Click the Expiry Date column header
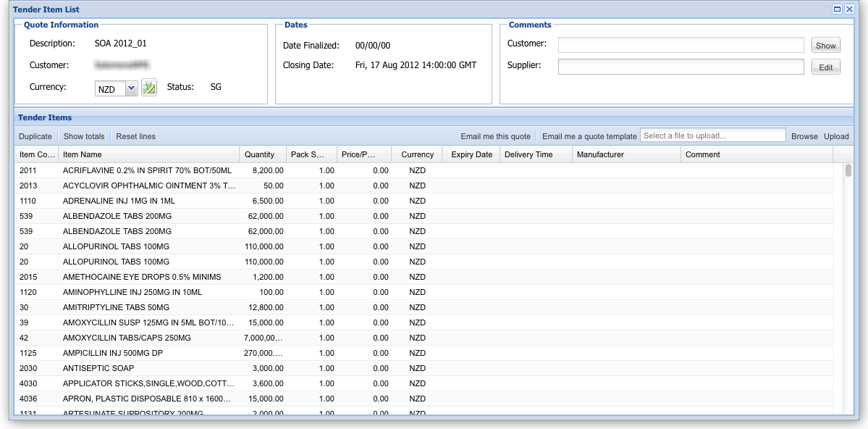 [471, 154]
